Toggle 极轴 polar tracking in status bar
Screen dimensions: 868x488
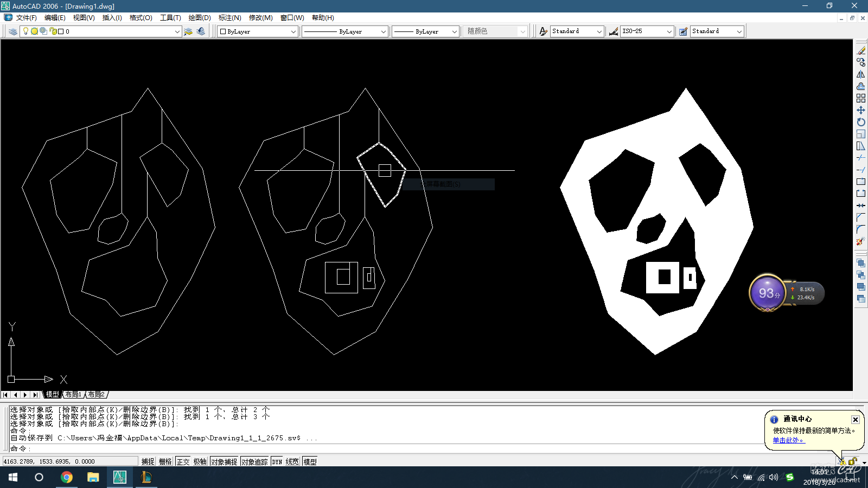coord(200,461)
